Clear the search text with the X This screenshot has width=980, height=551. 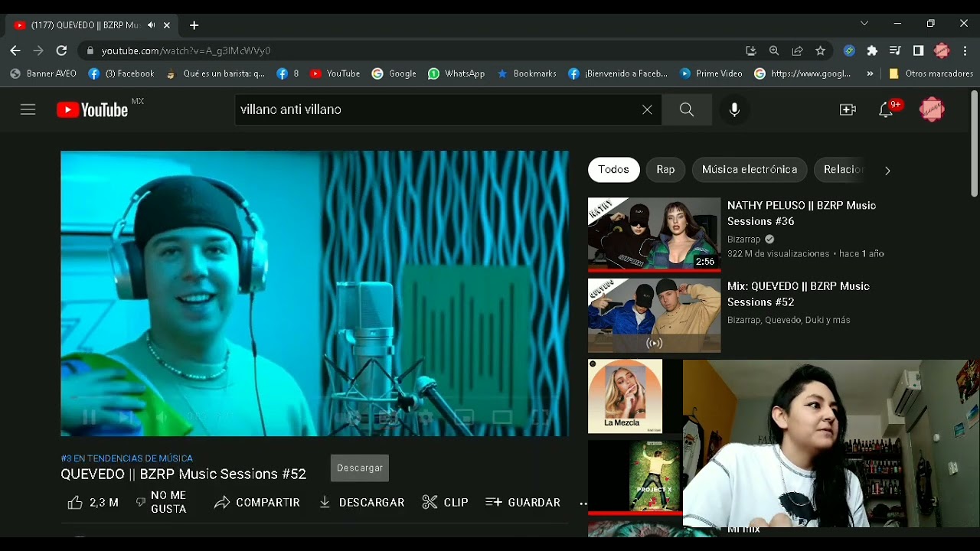coord(647,109)
